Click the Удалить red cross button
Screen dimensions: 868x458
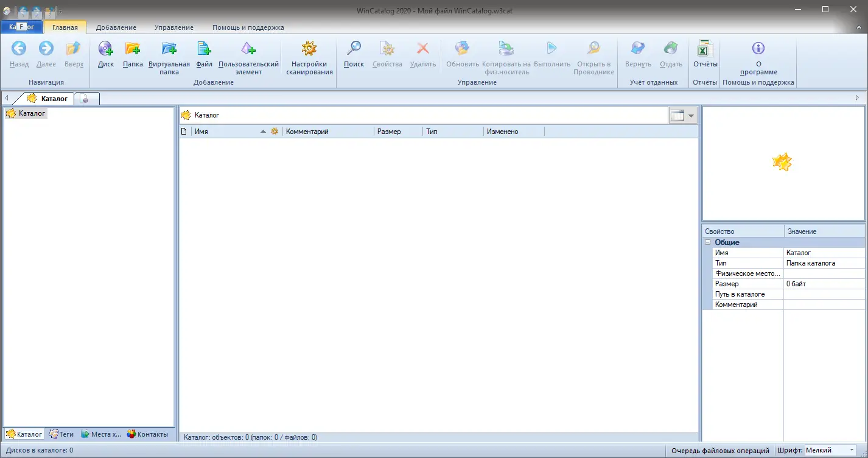point(423,54)
